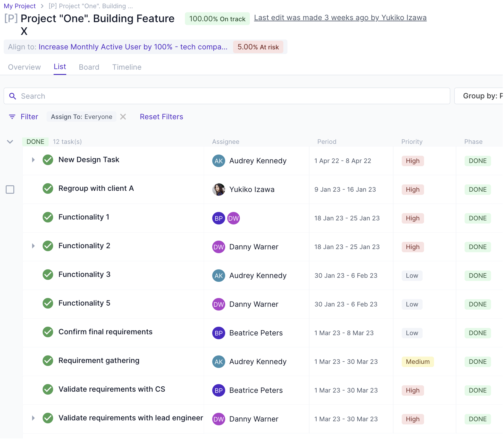Click the DW avatar on Functionality 1
The width and height of the screenshot is (504, 439).
[x=234, y=218]
